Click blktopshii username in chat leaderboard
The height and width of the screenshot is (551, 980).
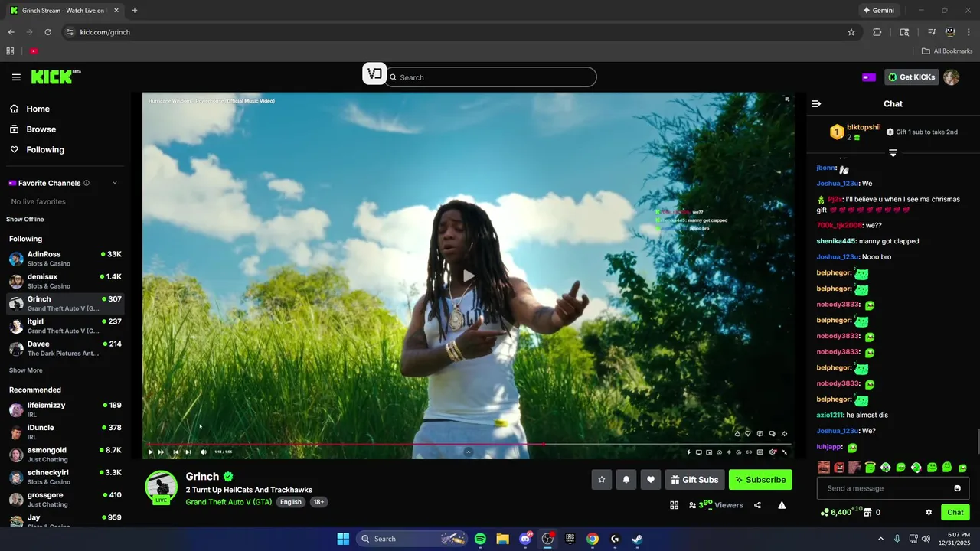pos(864,127)
